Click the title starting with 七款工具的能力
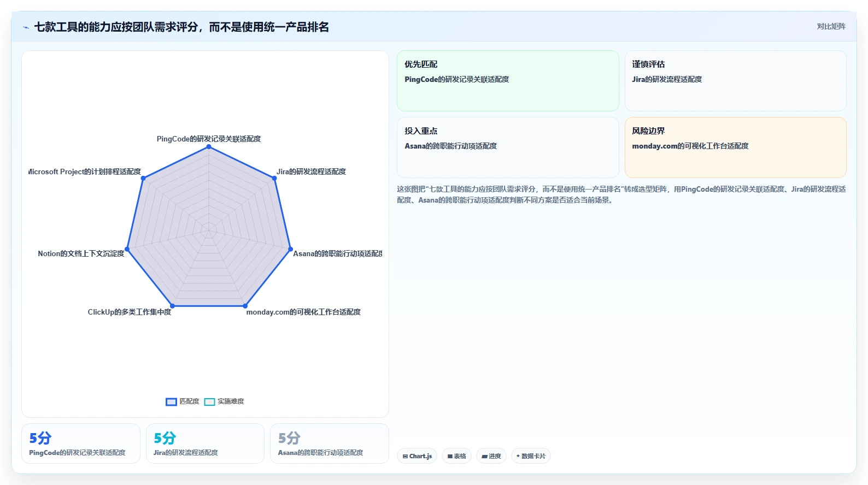Screen dimensions: 868x485 pos(181,27)
